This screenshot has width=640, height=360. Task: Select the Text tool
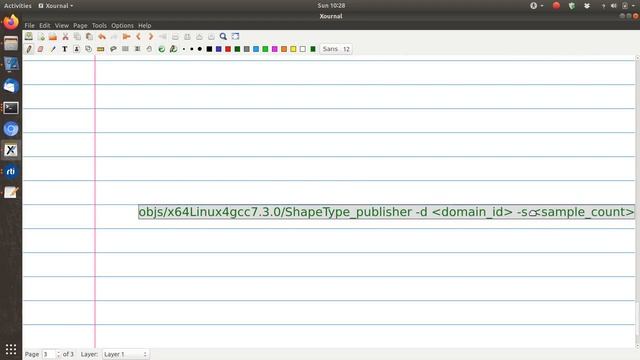click(64, 49)
